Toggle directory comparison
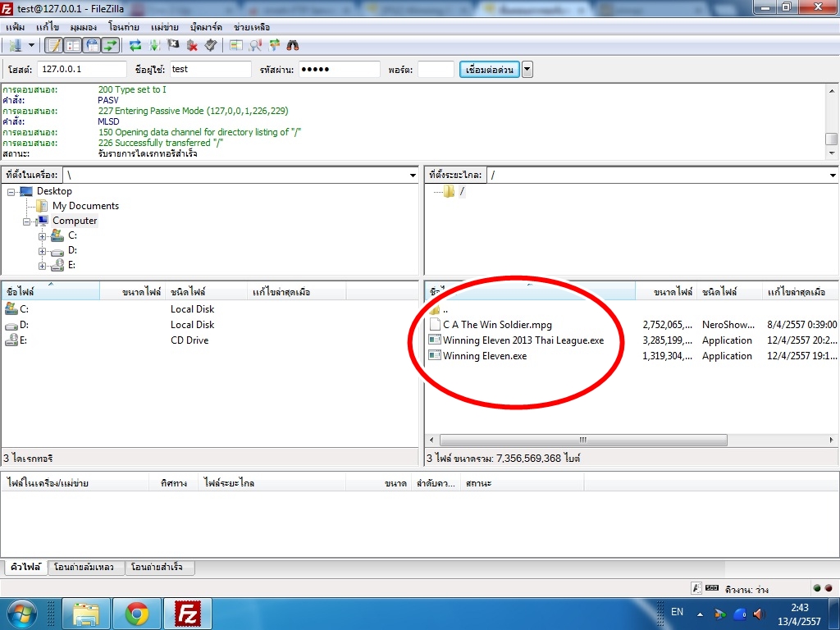 pos(255,46)
